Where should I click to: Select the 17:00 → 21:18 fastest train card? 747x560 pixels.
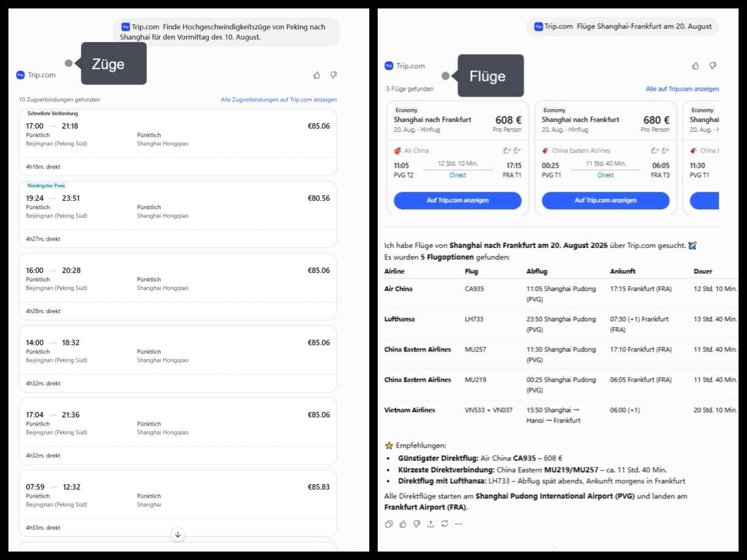pos(178,142)
